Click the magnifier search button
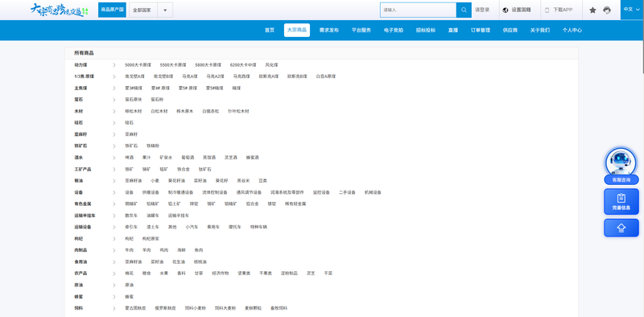This screenshot has width=644, height=317. (x=464, y=10)
